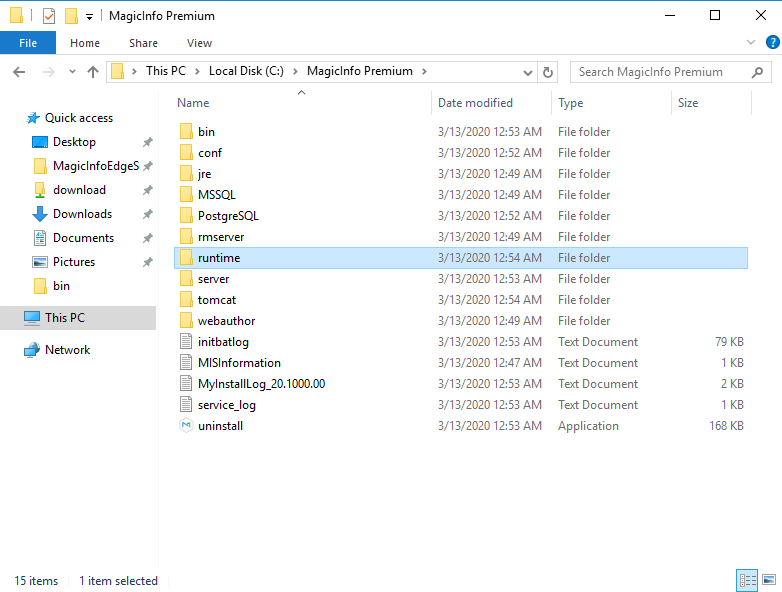Click the search magnifier icon

pos(757,72)
